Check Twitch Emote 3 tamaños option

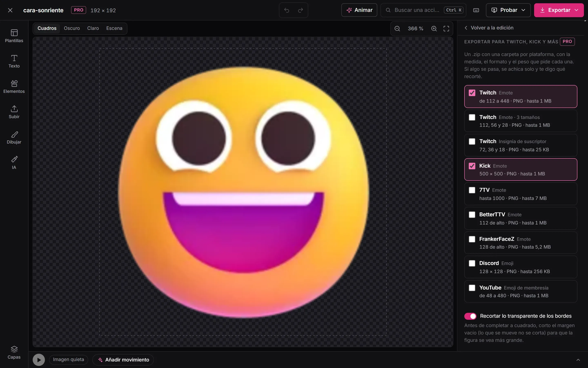(x=472, y=117)
